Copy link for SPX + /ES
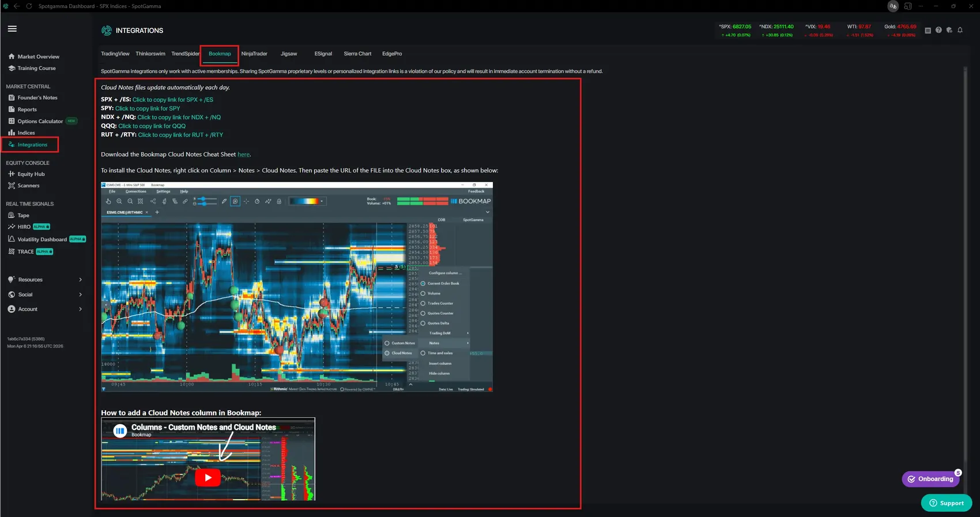Screen dimensions: 980x517 tap(173, 100)
